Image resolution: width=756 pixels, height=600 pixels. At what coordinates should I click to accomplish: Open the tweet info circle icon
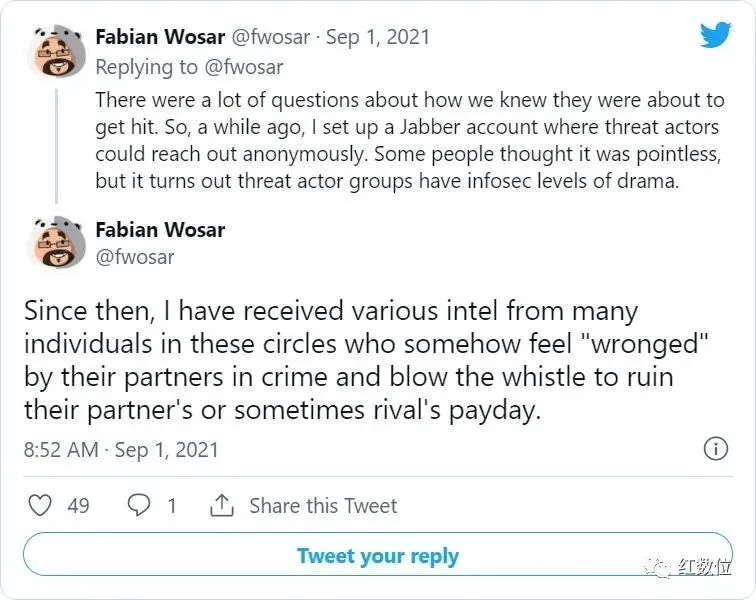(x=716, y=449)
